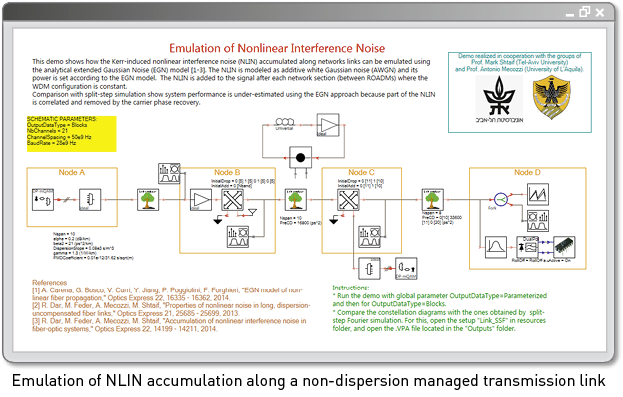Screen dimensions: 623x397
Task: Select the Gaussian filter block in Node D
Action: [x=496, y=247]
